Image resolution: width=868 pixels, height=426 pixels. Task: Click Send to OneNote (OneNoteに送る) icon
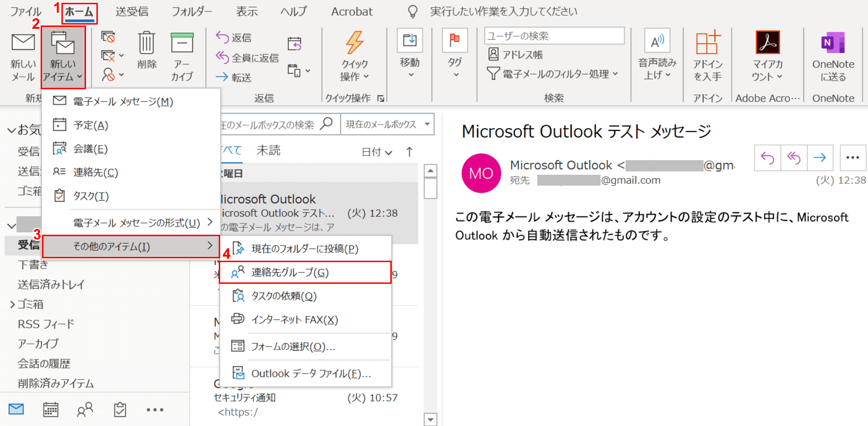point(833,43)
